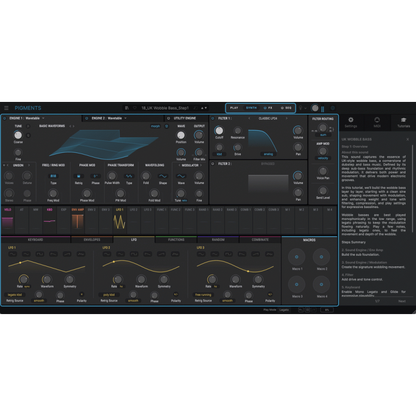Viewport: 416px width, 416px height.
Task: Toggle Engine 1 power button
Action: 5,118
